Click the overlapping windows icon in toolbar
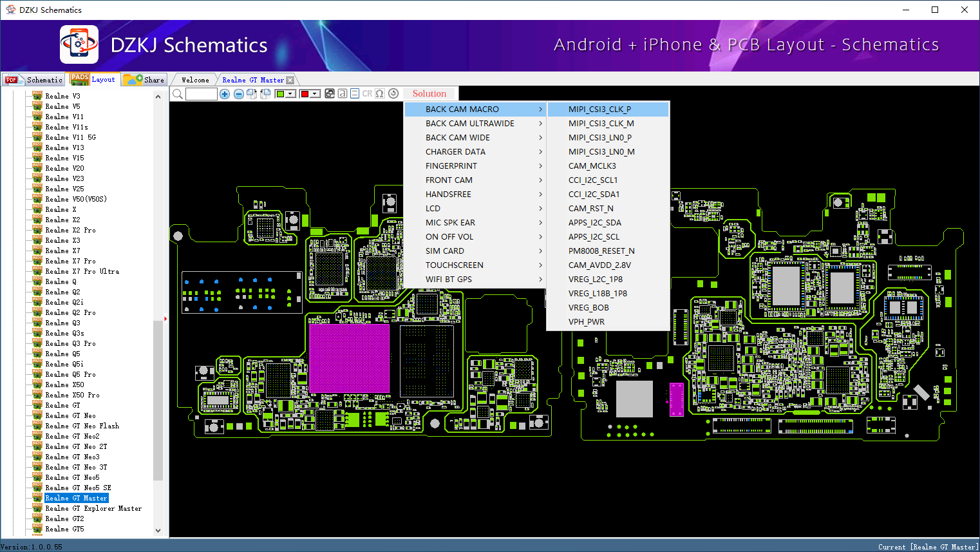 point(330,93)
